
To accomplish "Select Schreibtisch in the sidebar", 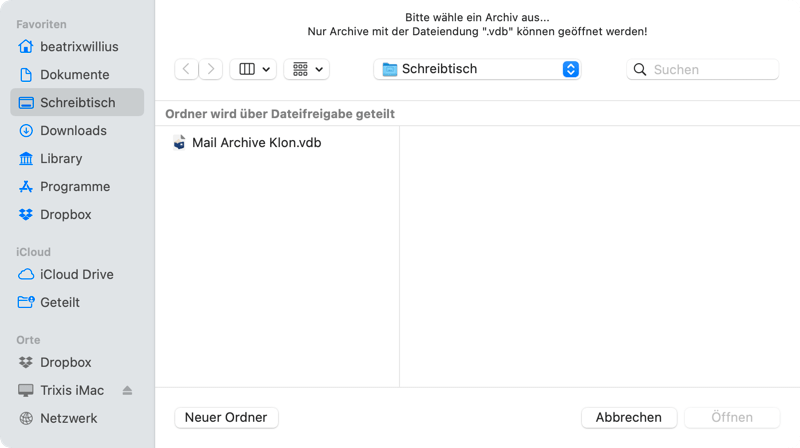I will coord(77,102).
